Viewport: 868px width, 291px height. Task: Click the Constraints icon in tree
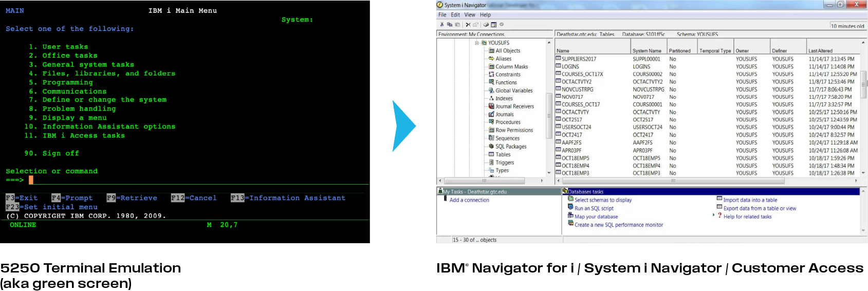click(491, 75)
